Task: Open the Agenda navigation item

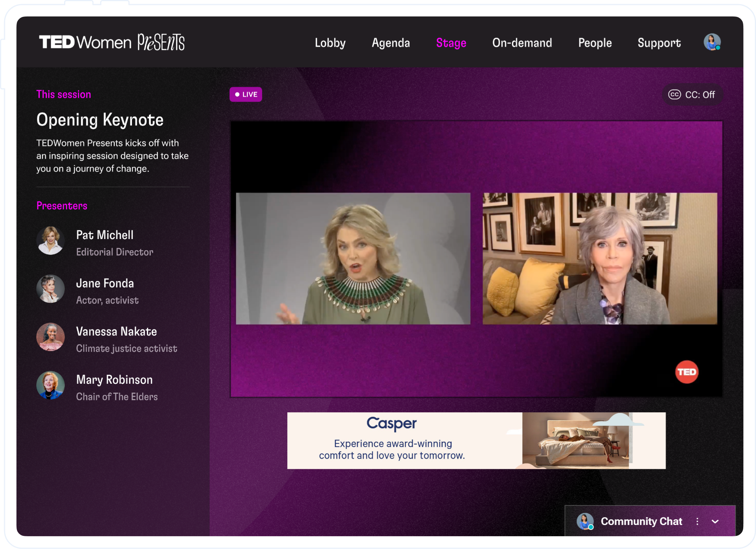Action: 391,43
